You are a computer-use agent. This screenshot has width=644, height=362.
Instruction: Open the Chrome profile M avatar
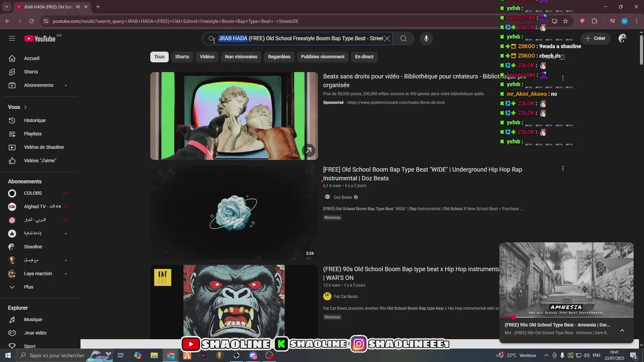(624, 21)
